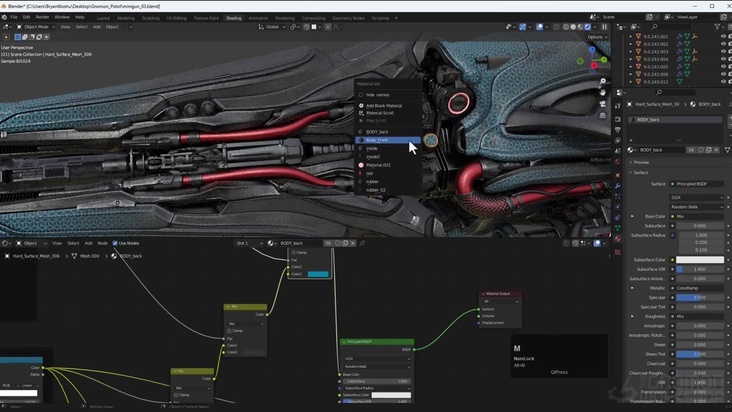Open Random Walk subsurface method dropdown
This screenshot has height=412, width=732.
coord(697,207)
